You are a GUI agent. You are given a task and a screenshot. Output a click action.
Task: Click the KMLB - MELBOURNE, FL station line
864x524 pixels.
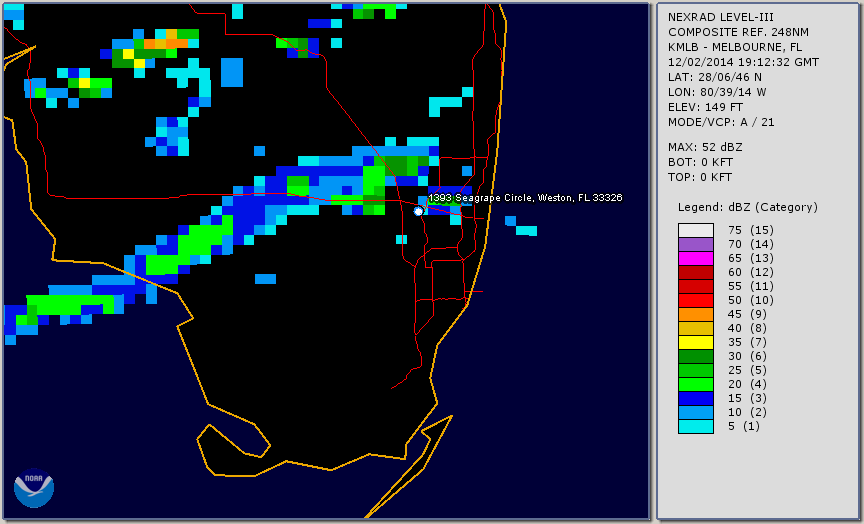pyautogui.click(x=735, y=47)
